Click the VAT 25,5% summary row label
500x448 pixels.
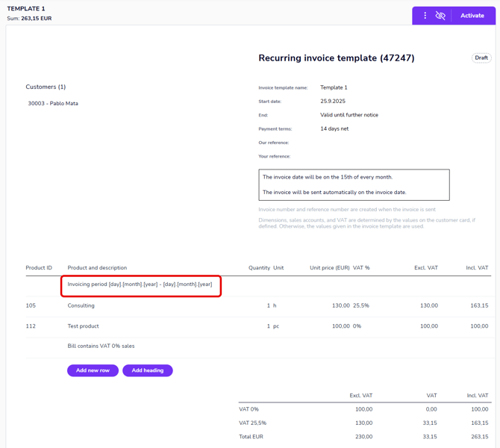252,423
